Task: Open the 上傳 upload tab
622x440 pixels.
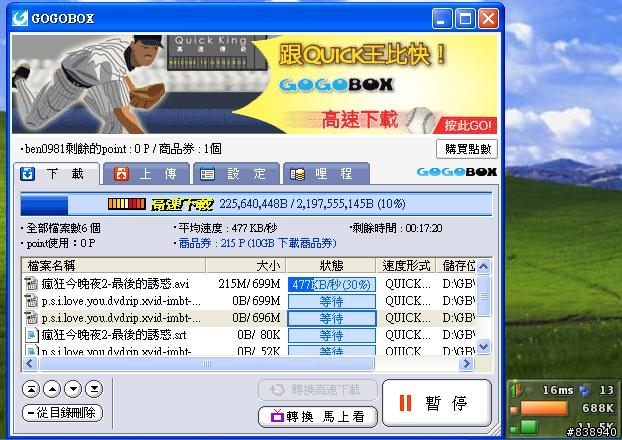Action: click(x=146, y=174)
